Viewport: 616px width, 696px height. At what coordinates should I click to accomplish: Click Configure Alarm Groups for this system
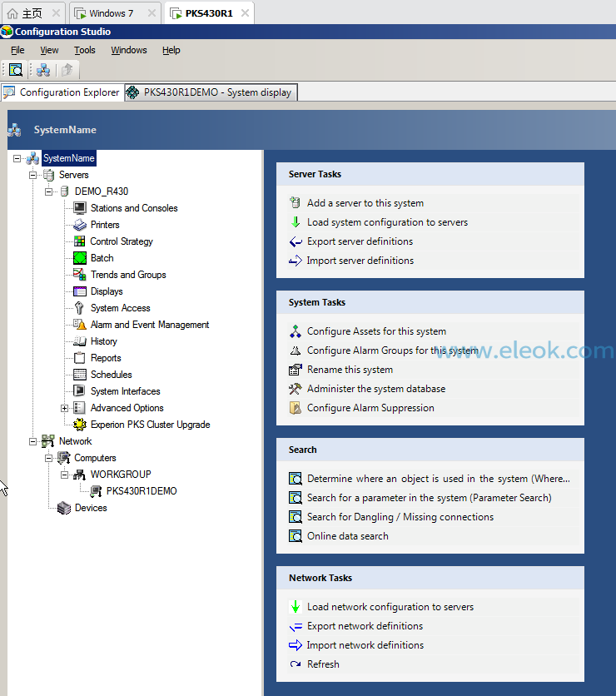pos(393,350)
